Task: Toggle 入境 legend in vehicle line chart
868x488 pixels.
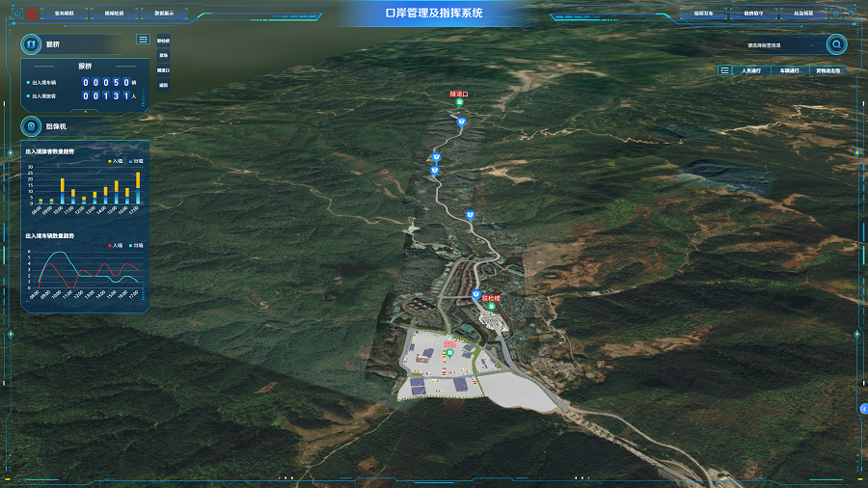Action: [x=116, y=245]
